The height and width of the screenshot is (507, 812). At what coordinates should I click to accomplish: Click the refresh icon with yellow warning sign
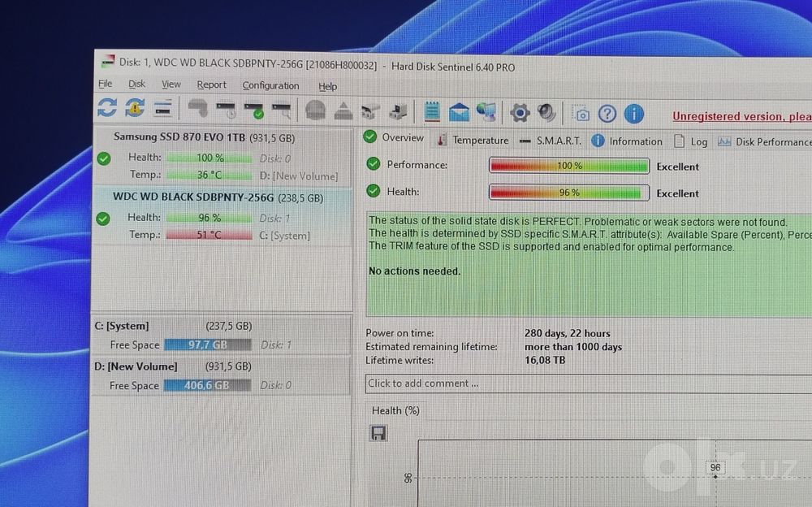[135, 108]
